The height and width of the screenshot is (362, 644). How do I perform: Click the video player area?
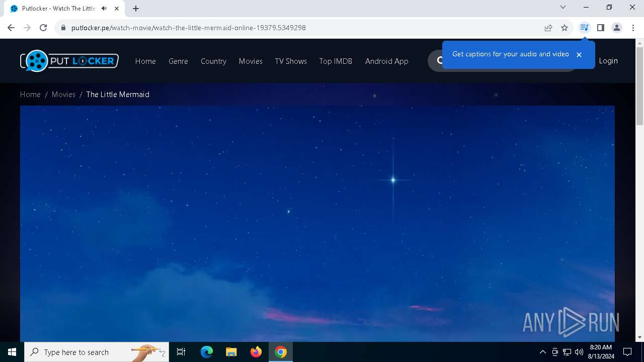pos(317,224)
